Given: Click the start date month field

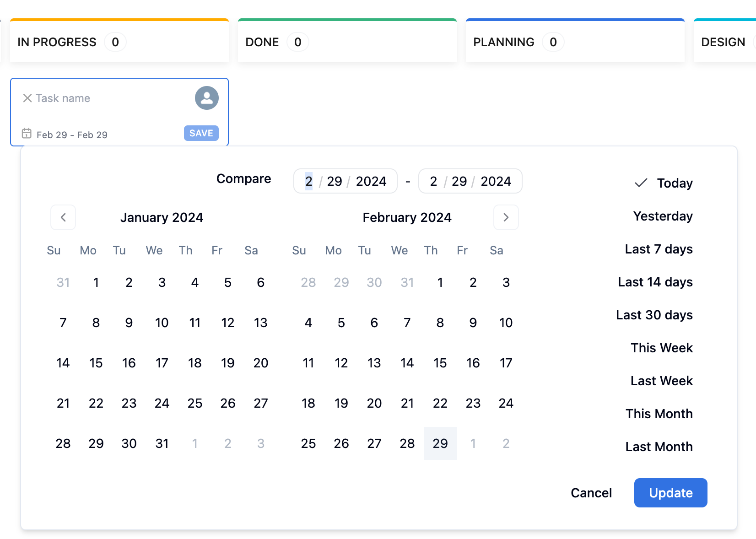Looking at the screenshot, I should 309,181.
